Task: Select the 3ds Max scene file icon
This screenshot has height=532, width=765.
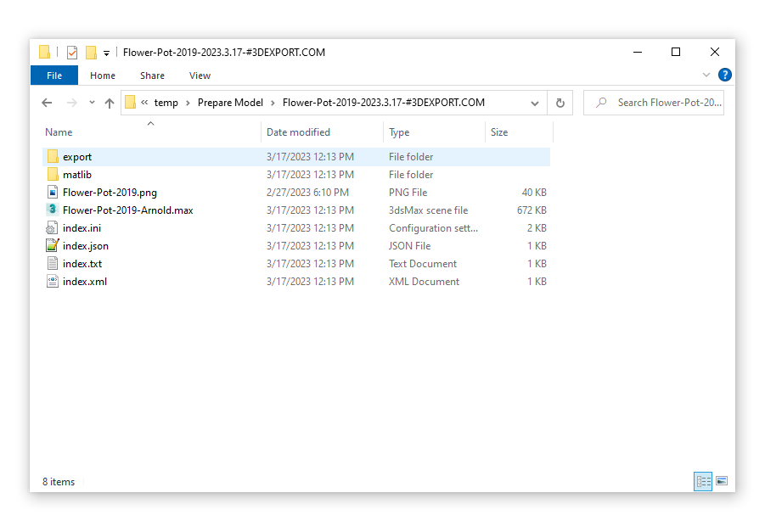Action: [52, 210]
